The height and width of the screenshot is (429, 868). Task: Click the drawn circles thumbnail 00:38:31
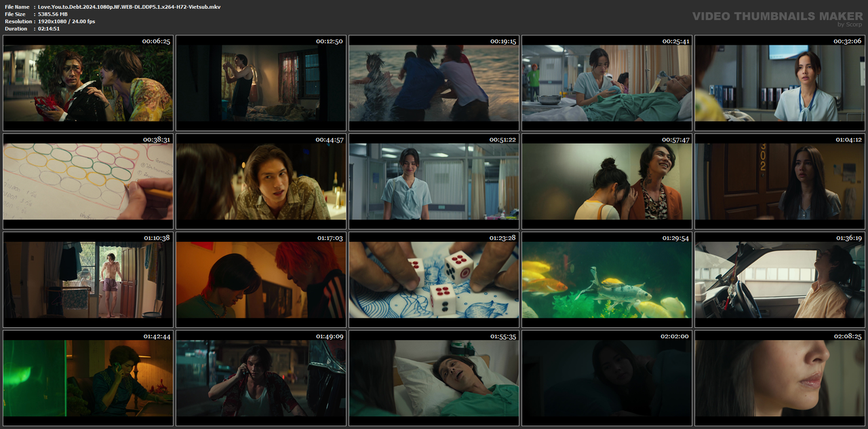pyautogui.click(x=88, y=181)
